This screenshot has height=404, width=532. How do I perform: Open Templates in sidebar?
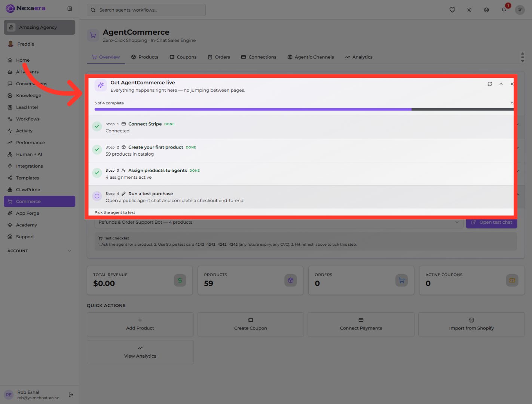tap(39, 178)
